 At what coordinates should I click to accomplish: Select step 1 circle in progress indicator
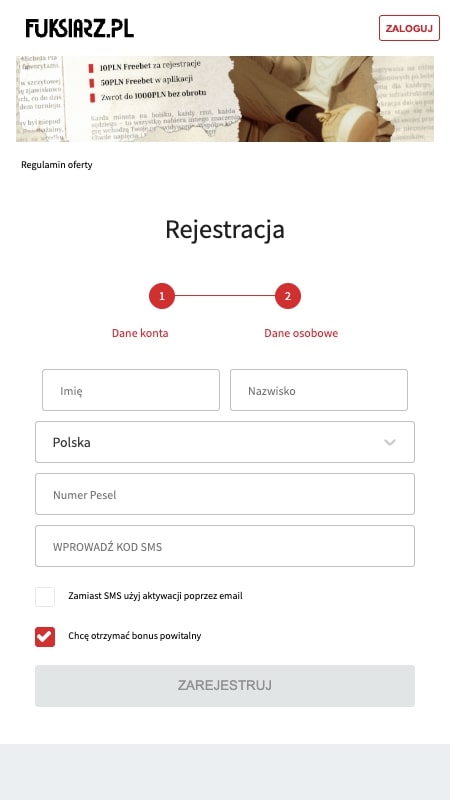(162, 296)
